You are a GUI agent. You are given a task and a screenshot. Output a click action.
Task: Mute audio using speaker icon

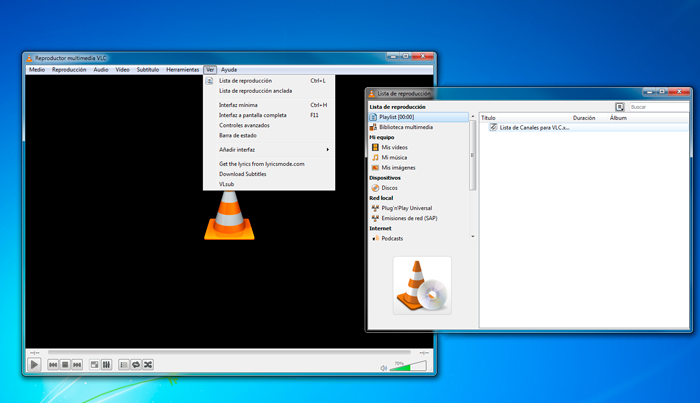pos(383,368)
